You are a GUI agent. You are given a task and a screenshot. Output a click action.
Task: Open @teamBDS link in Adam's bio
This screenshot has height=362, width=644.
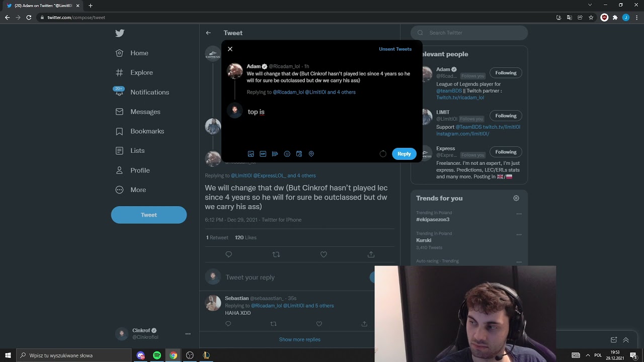(449, 91)
